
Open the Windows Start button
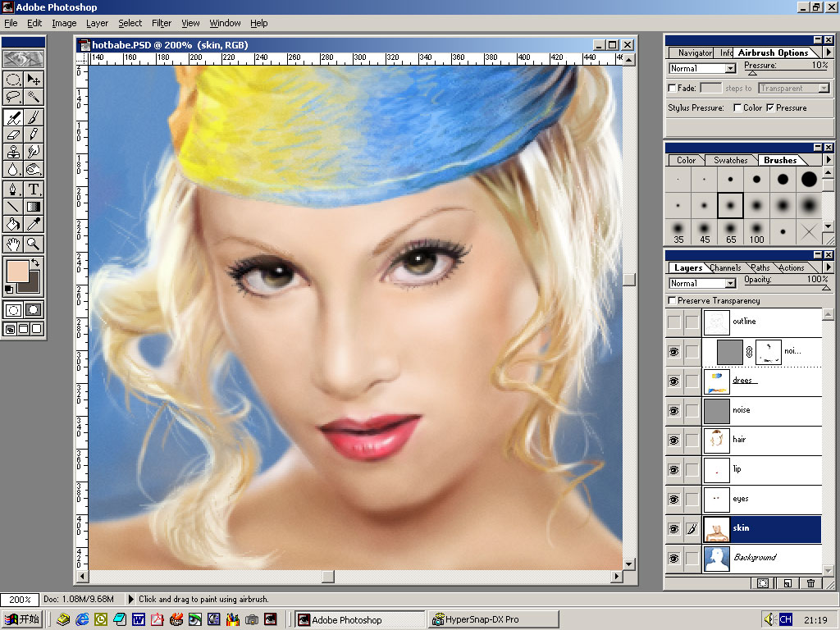point(22,620)
